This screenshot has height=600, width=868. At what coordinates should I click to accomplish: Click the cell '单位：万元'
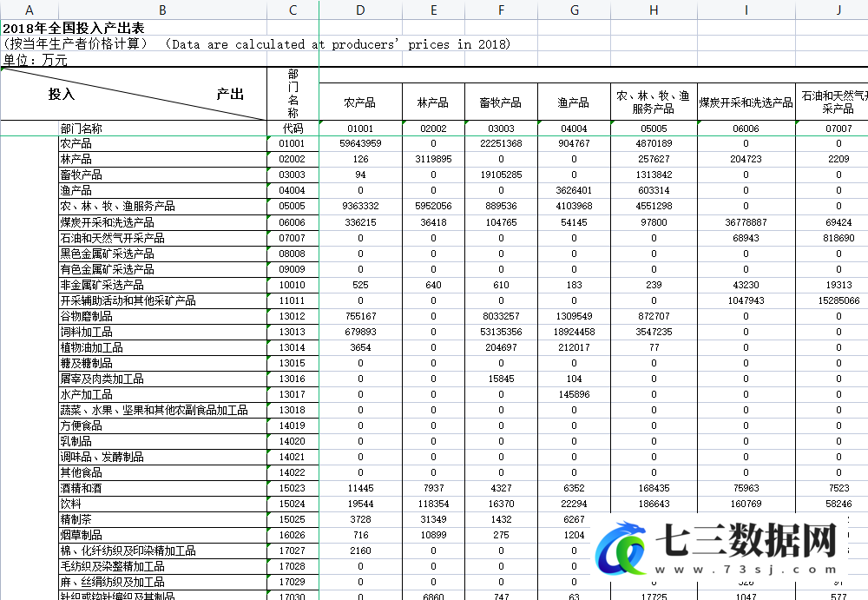(36, 60)
